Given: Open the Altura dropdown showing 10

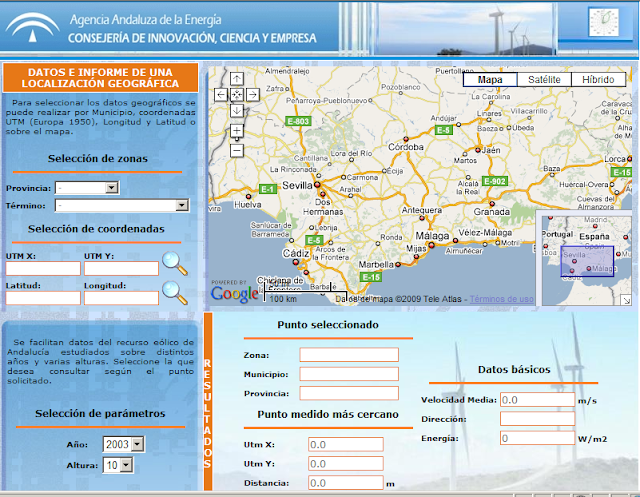Looking at the screenshot, I should click(x=118, y=465).
